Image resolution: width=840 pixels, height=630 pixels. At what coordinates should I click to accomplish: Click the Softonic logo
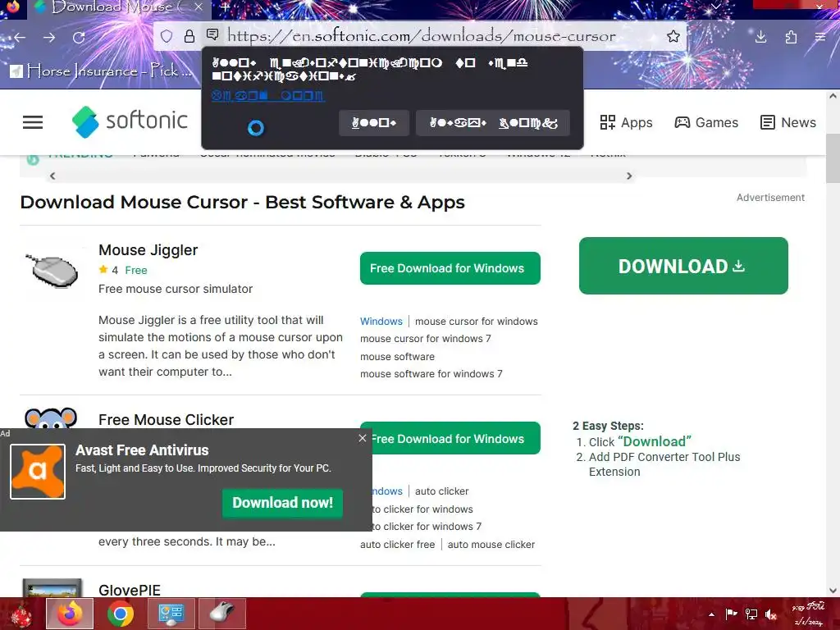[x=130, y=121]
